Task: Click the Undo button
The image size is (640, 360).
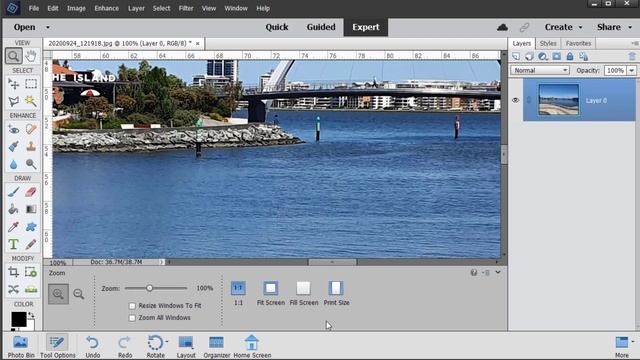Action: tap(93, 346)
